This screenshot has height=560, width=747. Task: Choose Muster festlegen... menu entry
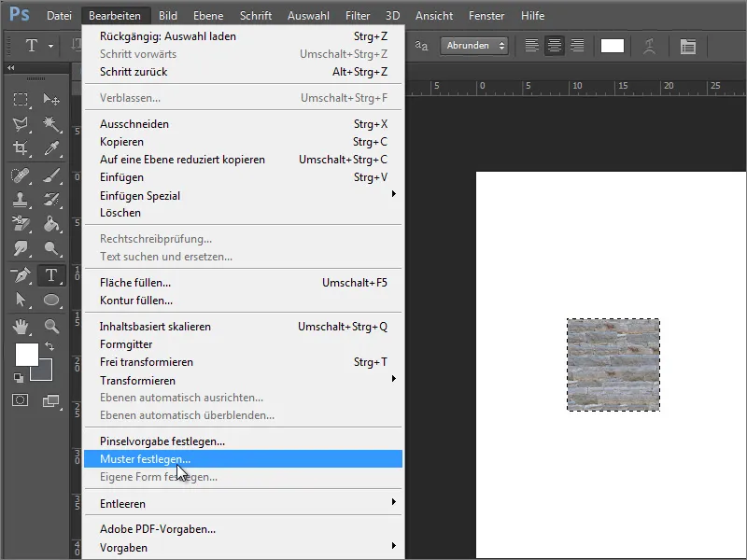click(x=244, y=458)
